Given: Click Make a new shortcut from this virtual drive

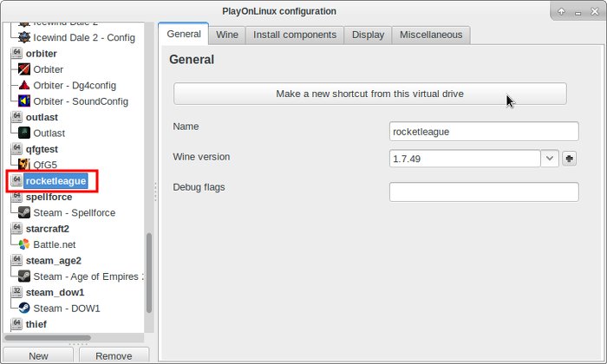Looking at the screenshot, I should [x=369, y=94].
